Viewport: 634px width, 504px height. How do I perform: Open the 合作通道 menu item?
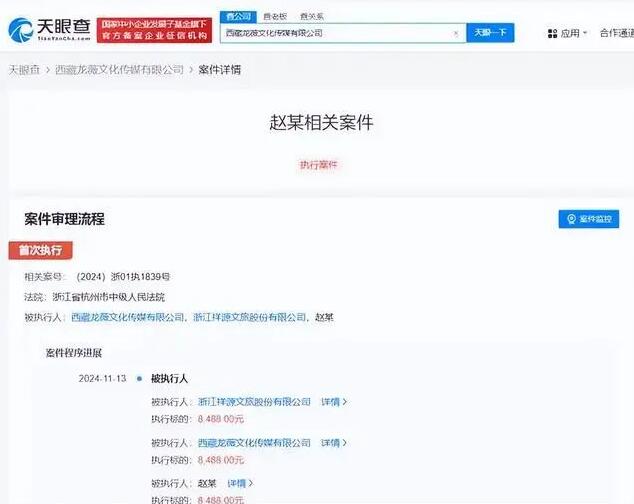[617, 33]
